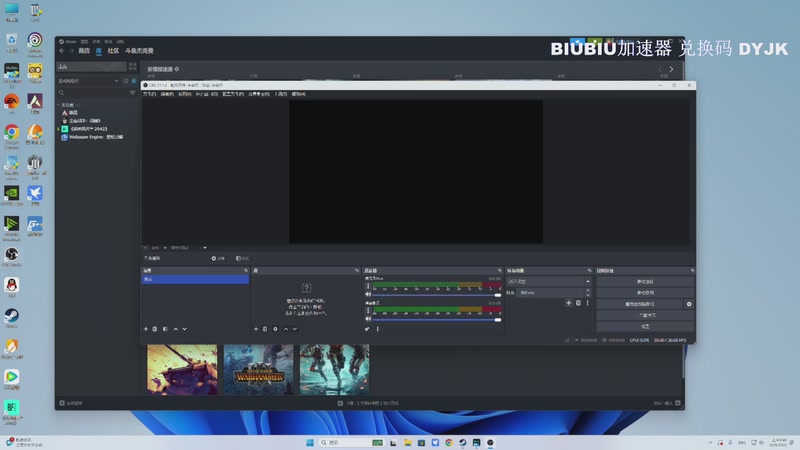800x450 pixels.
Task: Open source Properties button in source toolbar
Action: point(218,259)
